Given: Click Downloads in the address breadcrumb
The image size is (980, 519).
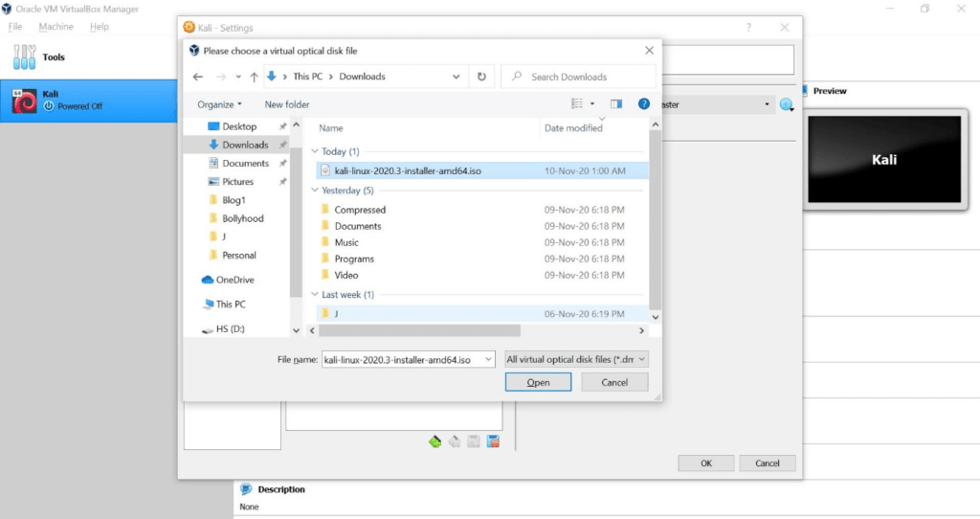Looking at the screenshot, I should [x=362, y=77].
